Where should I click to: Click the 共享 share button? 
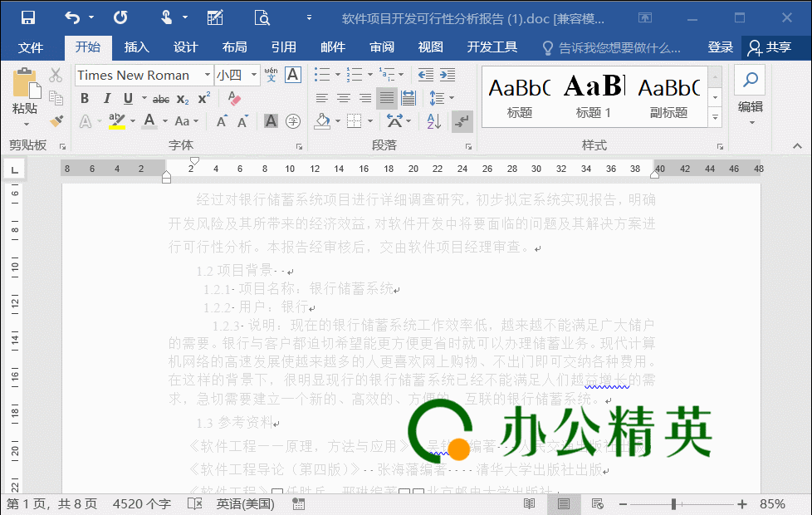[769, 47]
